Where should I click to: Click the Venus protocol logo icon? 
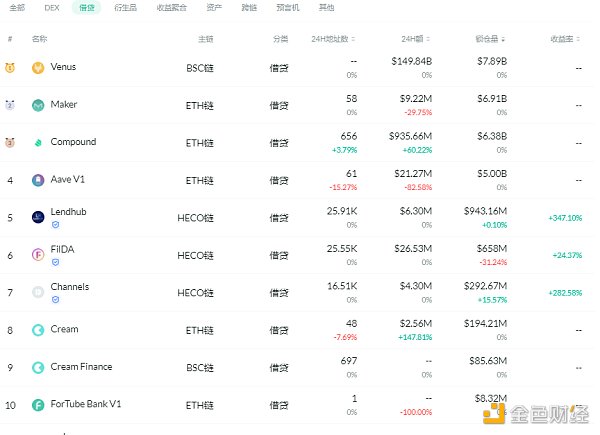click(x=38, y=68)
